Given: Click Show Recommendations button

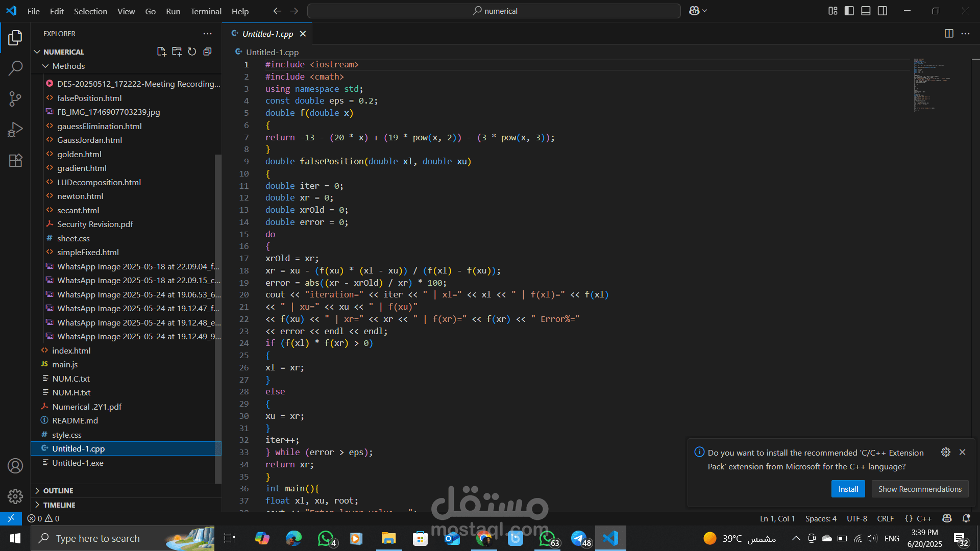Looking at the screenshot, I should (x=920, y=489).
